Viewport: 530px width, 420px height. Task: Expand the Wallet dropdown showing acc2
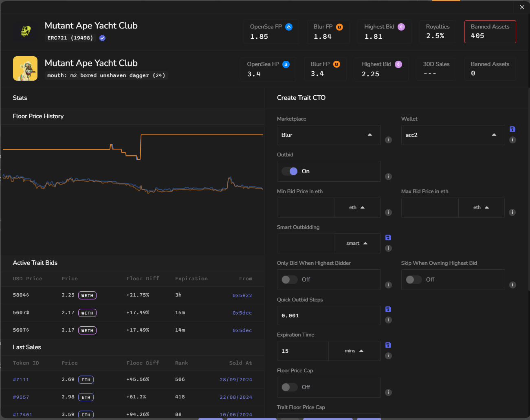click(x=452, y=135)
